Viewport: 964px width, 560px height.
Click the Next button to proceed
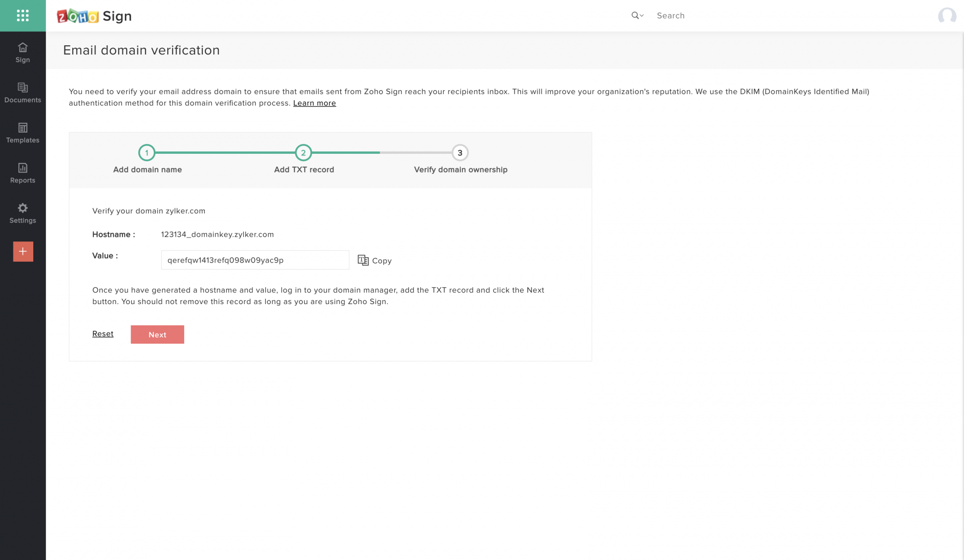click(x=157, y=334)
